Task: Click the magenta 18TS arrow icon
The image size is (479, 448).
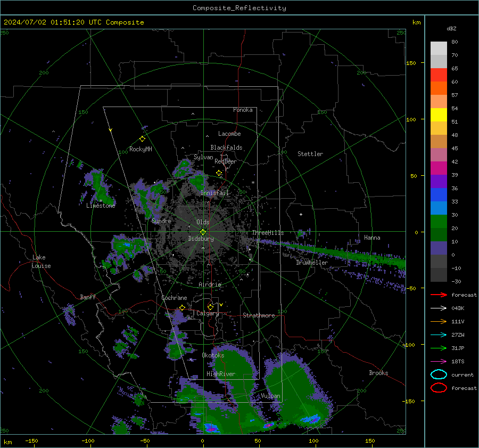Action: tap(439, 362)
